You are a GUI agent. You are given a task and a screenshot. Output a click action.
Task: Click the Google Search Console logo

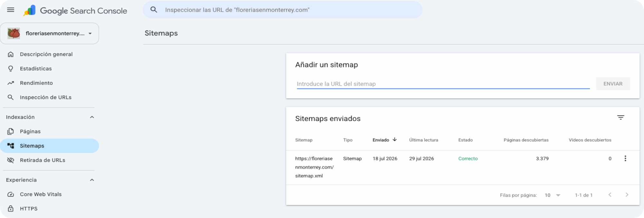[x=75, y=11]
